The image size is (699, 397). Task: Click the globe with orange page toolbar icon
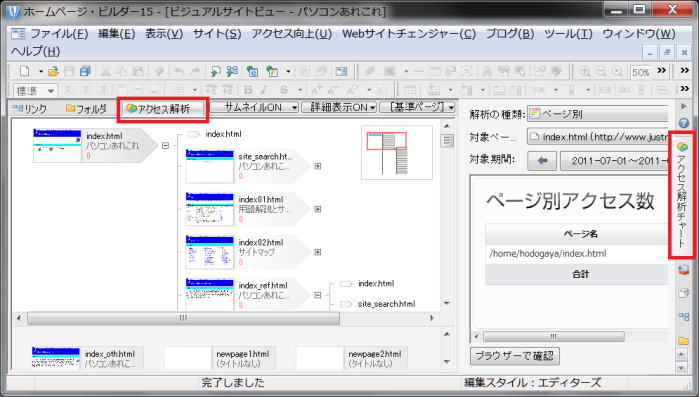(272, 71)
